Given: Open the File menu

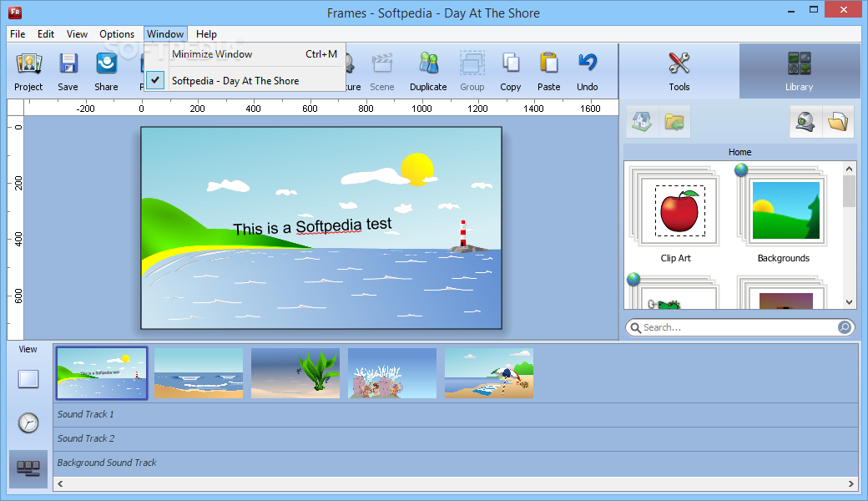Looking at the screenshot, I should click(x=18, y=34).
